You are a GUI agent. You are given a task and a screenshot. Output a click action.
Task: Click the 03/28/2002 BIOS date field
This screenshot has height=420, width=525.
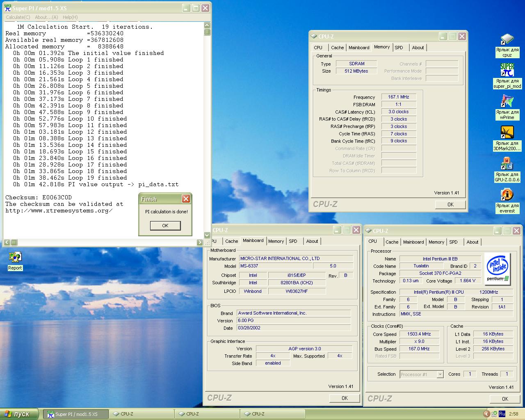pos(294,328)
